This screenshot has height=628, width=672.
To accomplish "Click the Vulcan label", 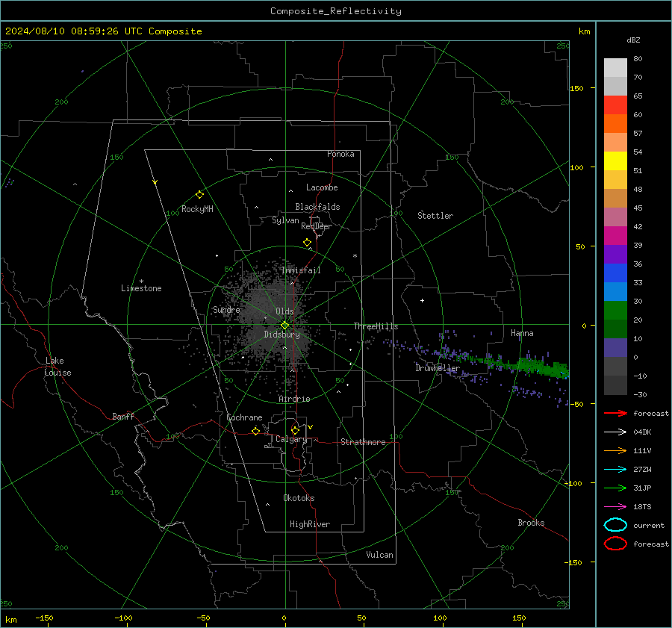I will coord(379,555).
